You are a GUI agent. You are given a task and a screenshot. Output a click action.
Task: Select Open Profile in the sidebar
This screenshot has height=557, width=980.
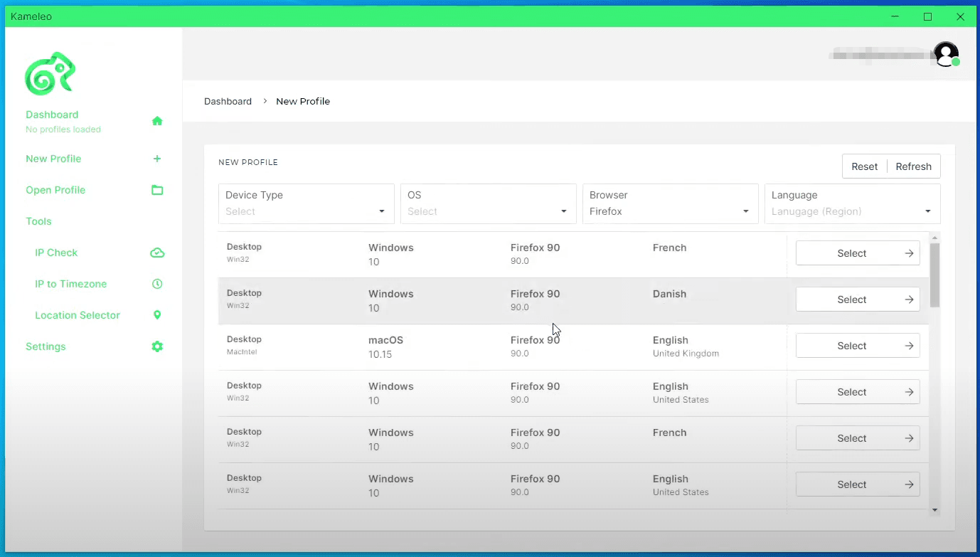[x=55, y=190]
